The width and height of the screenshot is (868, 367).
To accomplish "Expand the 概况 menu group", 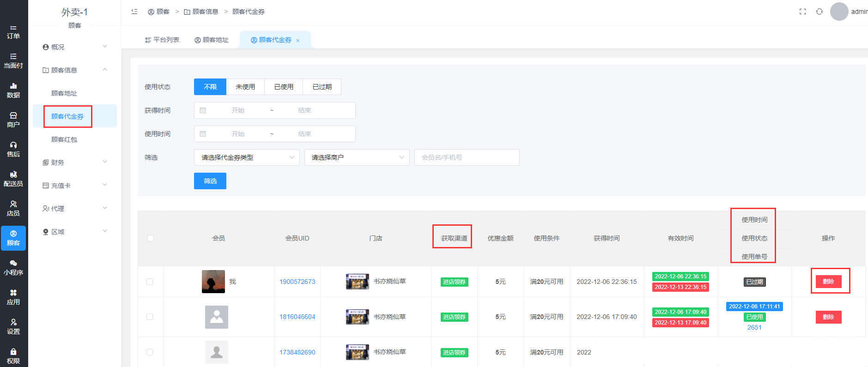I will [x=75, y=47].
